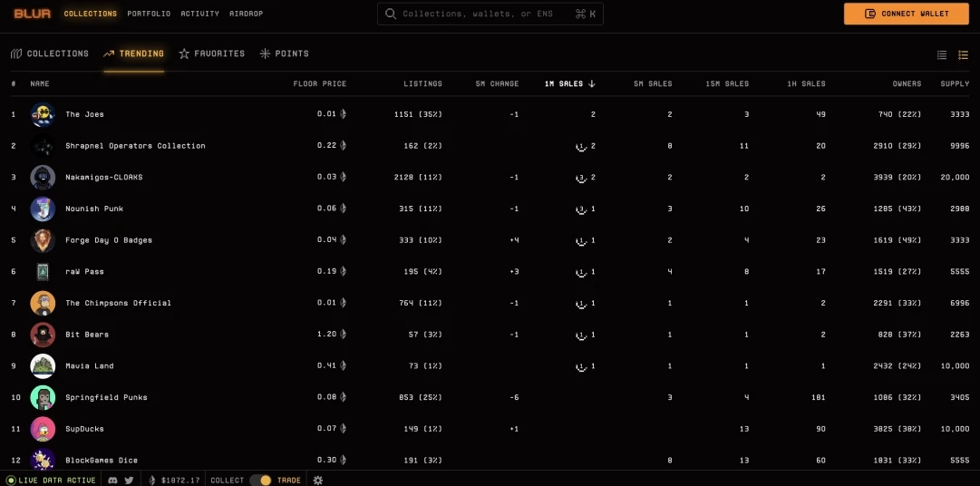Sort table by Owners column header
980x486 pixels.
click(907, 83)
